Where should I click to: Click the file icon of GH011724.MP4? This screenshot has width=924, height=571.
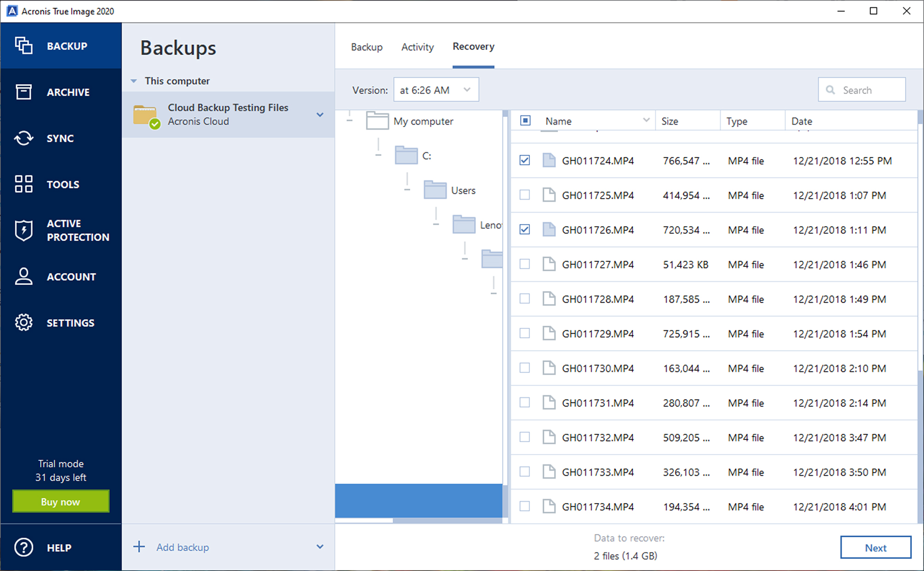tap(549, 160)
